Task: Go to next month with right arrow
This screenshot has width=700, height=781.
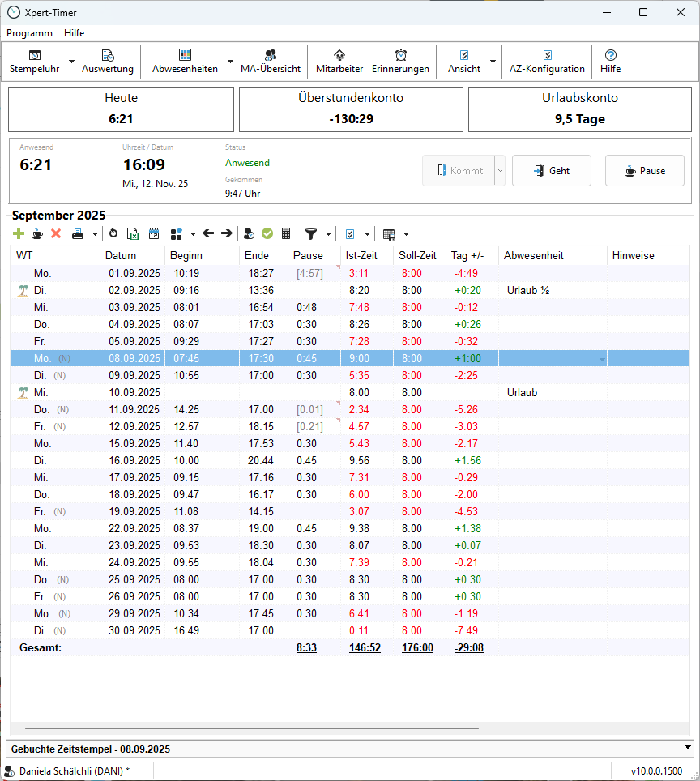Action: [x=227, y=233]
